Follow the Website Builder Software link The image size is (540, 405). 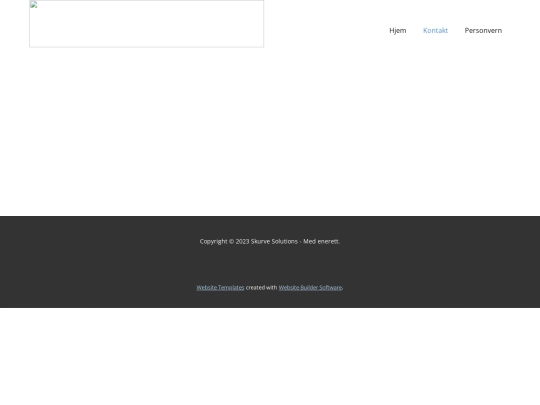coord(310,288)
